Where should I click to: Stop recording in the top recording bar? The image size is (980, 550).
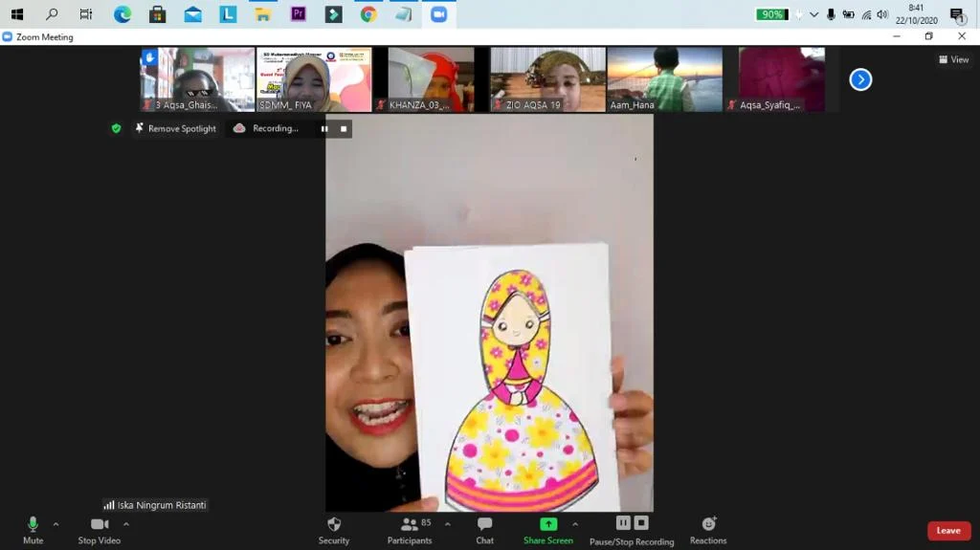[344, 128]
